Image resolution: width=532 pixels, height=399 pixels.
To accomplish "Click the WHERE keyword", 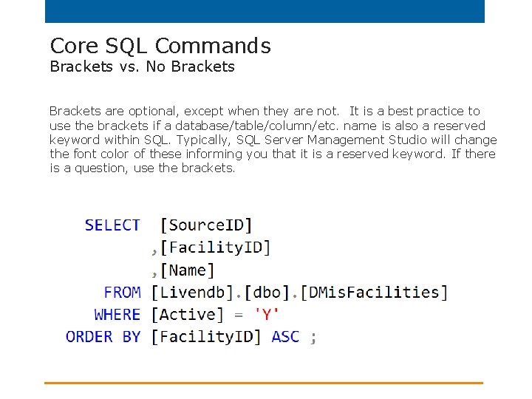I will 117,315.
